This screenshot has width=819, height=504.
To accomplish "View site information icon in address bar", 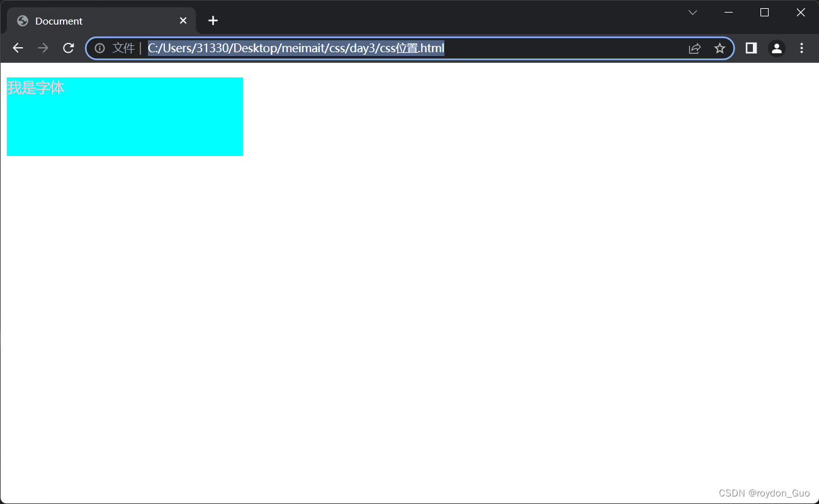I will click(x=99, y=48).
